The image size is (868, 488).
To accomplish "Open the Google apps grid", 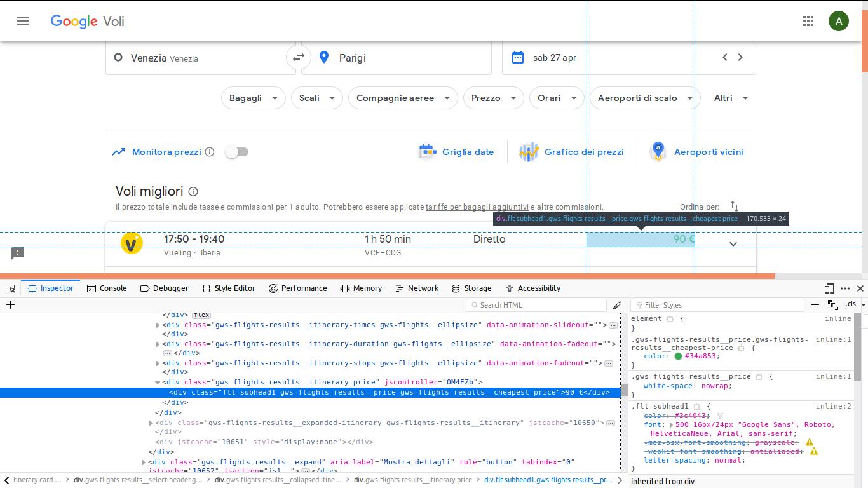I will click(808, 21).
